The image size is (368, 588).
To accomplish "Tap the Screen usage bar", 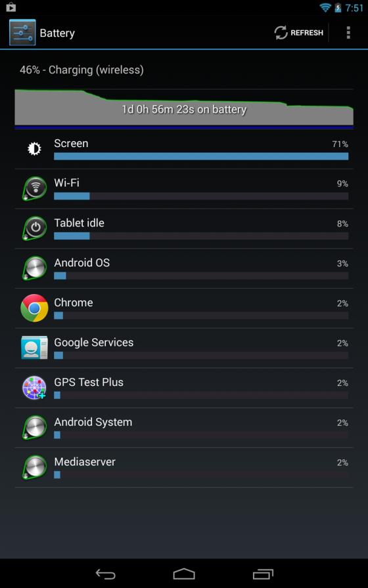I will (201, 156).
